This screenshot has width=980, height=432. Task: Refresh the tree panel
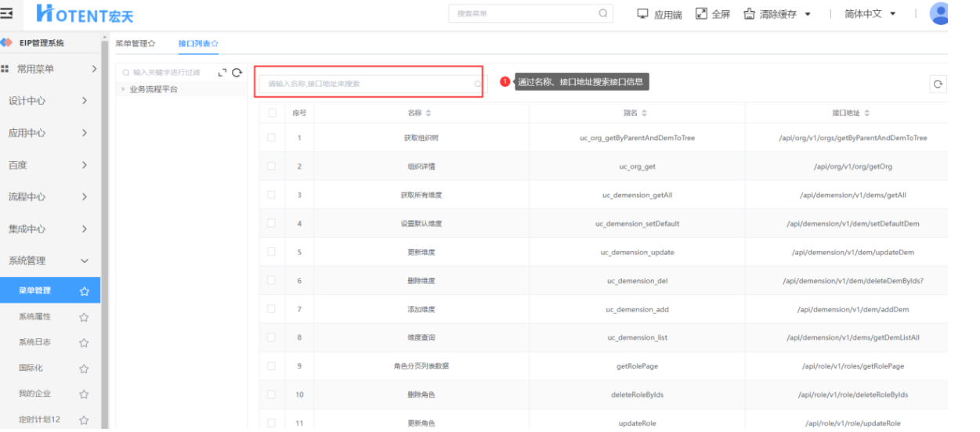pos(237,72)
